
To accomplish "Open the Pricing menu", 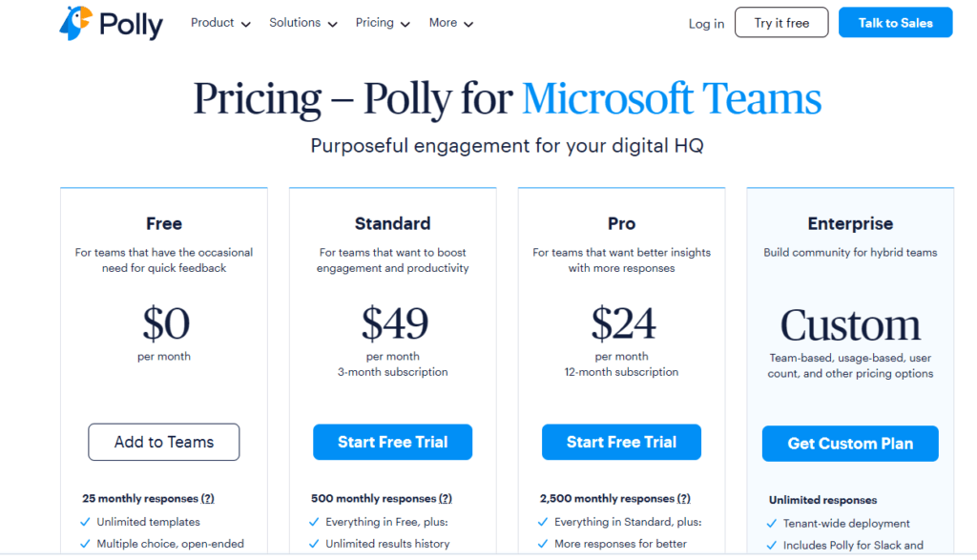I will click(x=382, y=22).
